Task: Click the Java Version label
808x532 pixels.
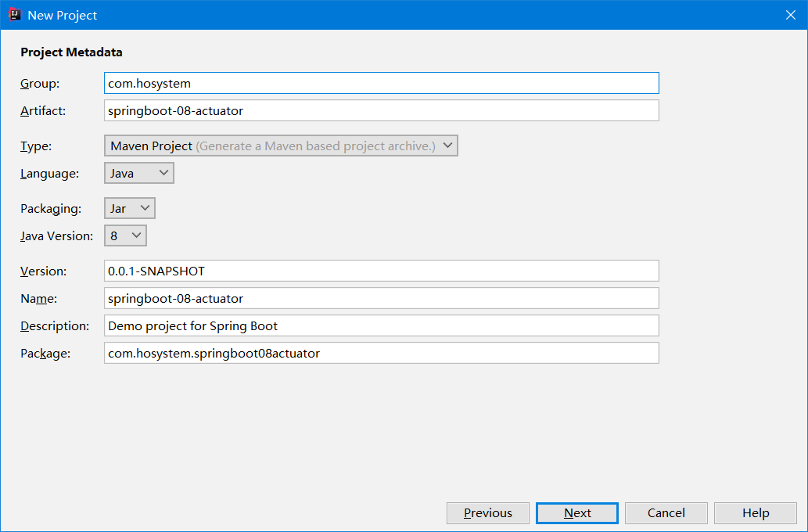Action: (x=56, y=236)
